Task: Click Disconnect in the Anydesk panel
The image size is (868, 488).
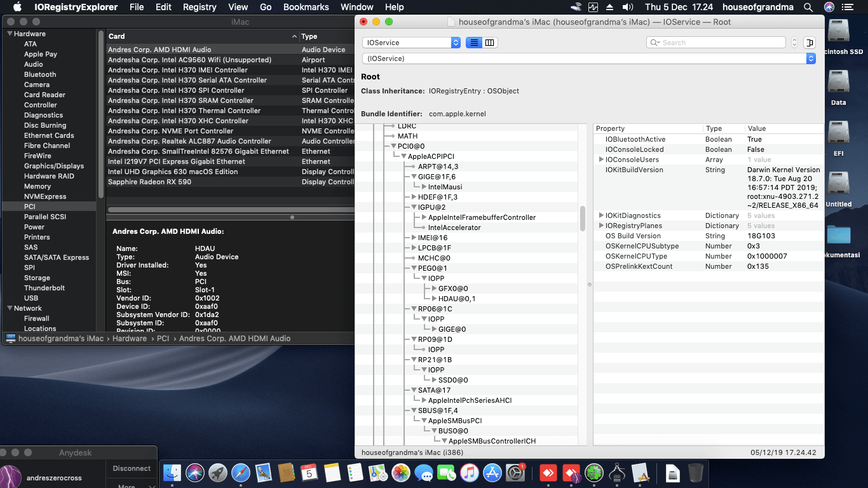Action: pos(132,468)
